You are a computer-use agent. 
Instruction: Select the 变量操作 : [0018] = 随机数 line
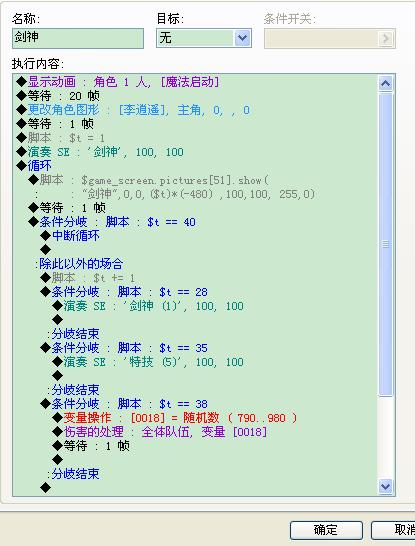175,418
